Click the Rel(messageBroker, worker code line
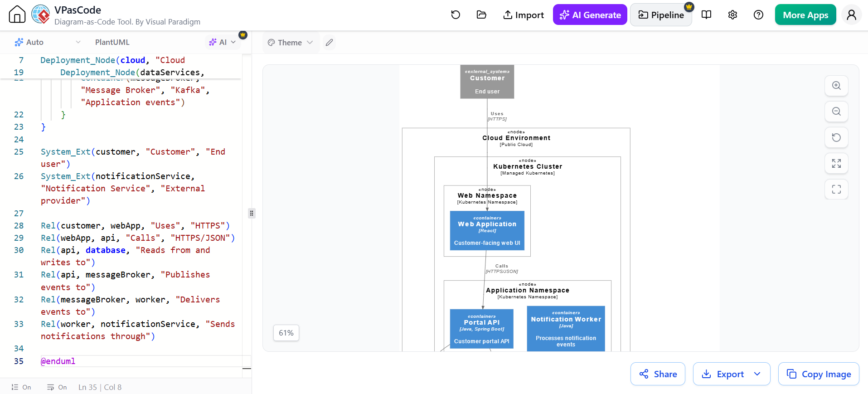This screenshot has height=394, width=868. 131,306
